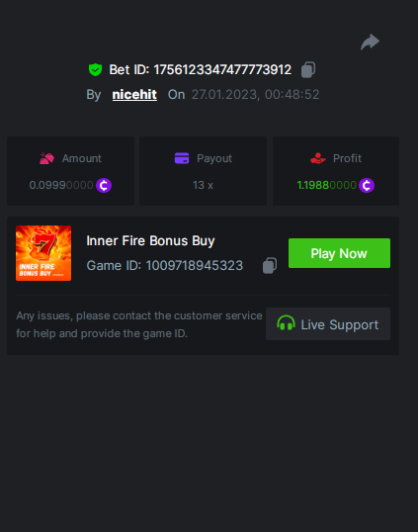The height and width of the screenshot is (532, 418).
Task: Click the Amount coins icon
Action: [46, 158]
